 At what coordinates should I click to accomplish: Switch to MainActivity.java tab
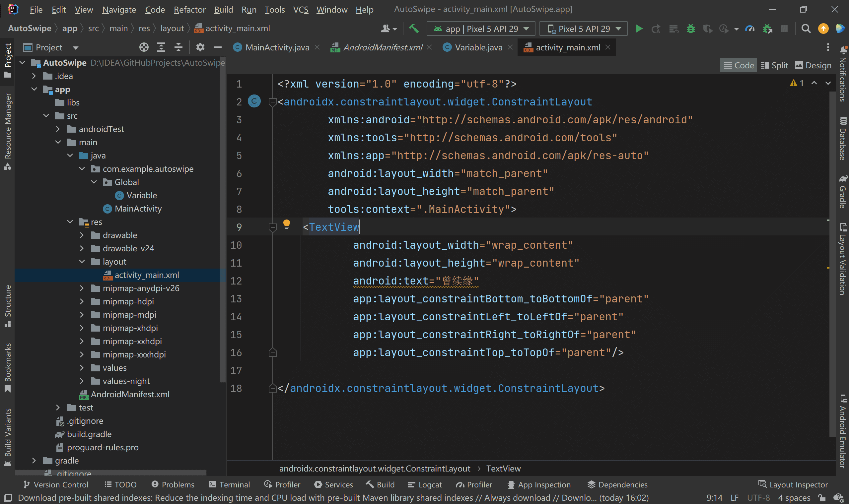pos(277,47)
